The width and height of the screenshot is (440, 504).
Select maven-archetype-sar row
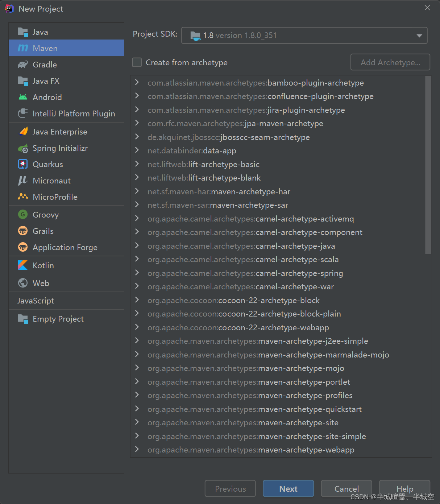[x=278, y=205]
